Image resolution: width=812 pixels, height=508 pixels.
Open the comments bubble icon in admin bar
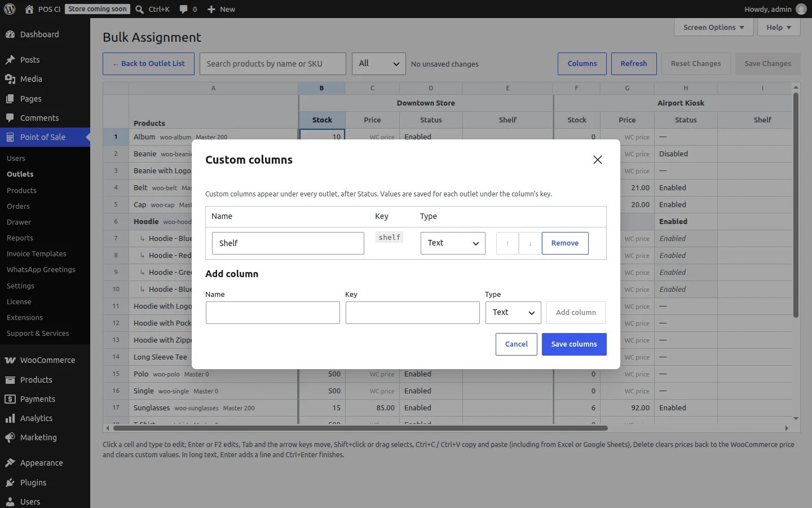tap(183, 9)
